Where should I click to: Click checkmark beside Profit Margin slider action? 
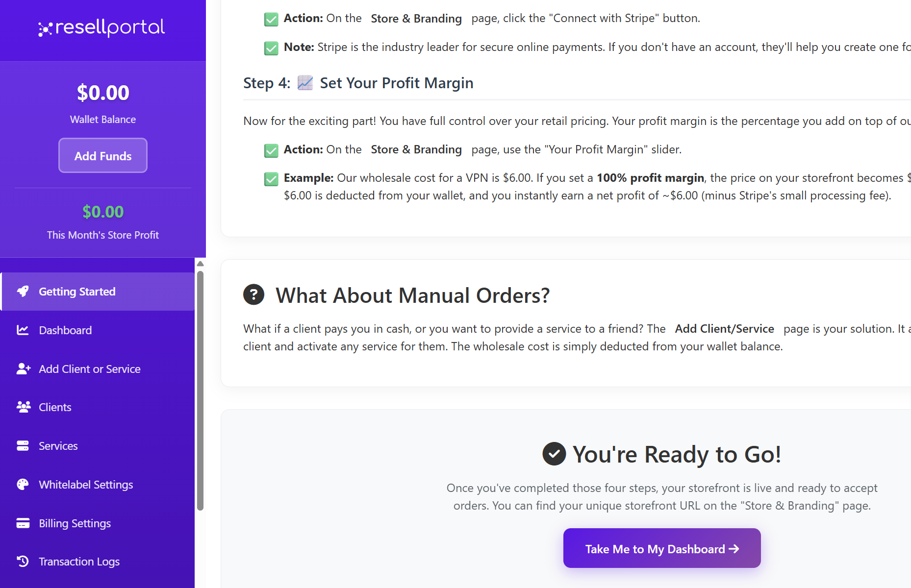271,150
